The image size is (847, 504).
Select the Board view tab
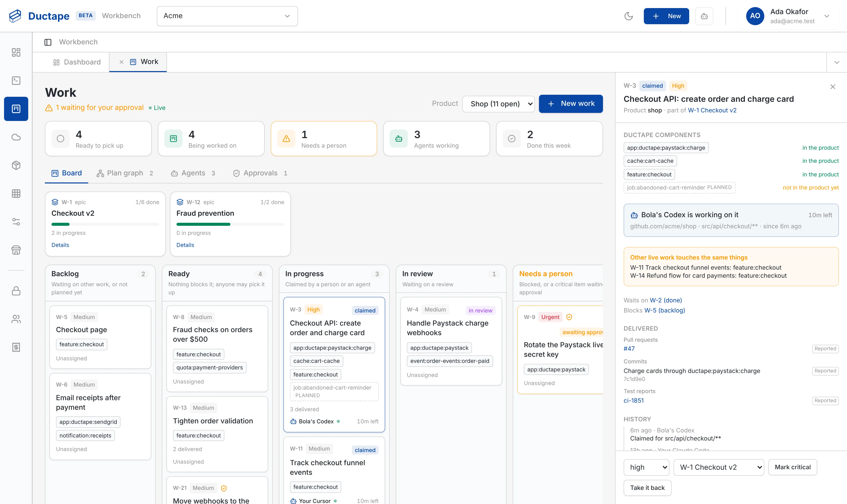click(67, 173)
